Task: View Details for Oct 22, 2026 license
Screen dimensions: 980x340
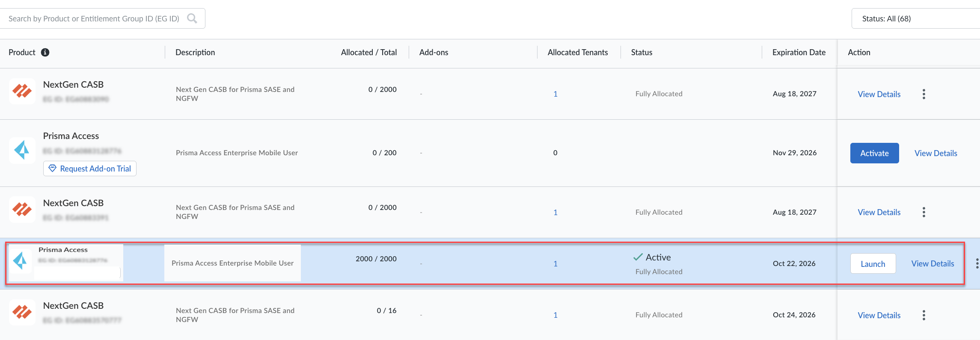Action: [932, 264]
